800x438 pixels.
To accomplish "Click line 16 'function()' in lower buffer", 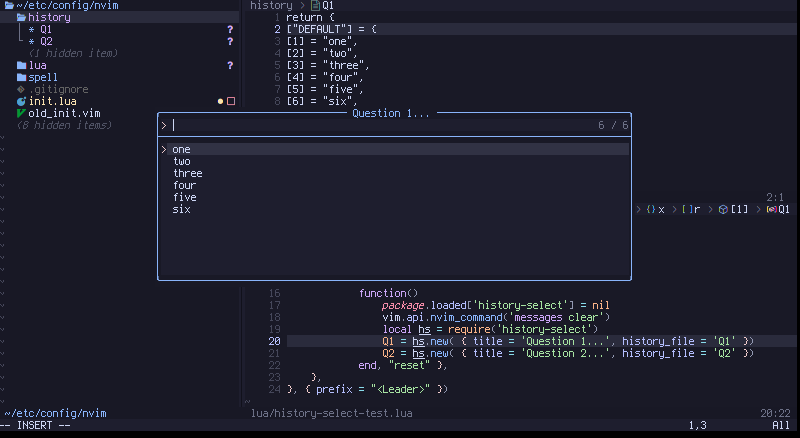I will (x=388, y=294).
